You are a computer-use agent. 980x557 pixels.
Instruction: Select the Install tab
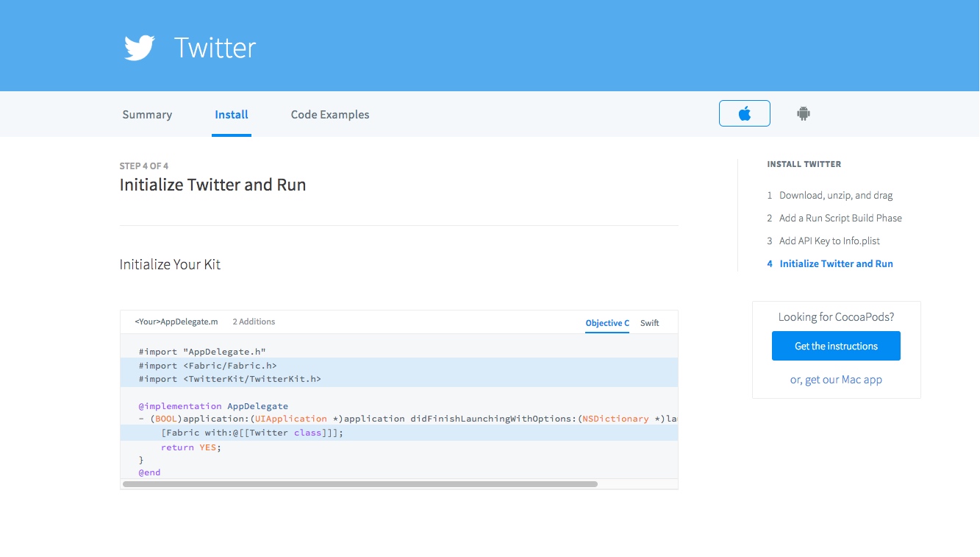(232, 115)
